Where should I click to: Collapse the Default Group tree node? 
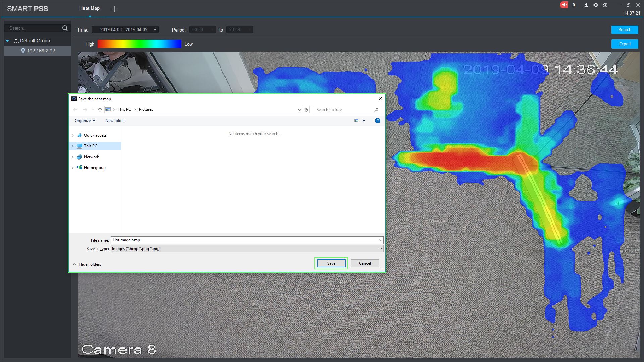7,41
